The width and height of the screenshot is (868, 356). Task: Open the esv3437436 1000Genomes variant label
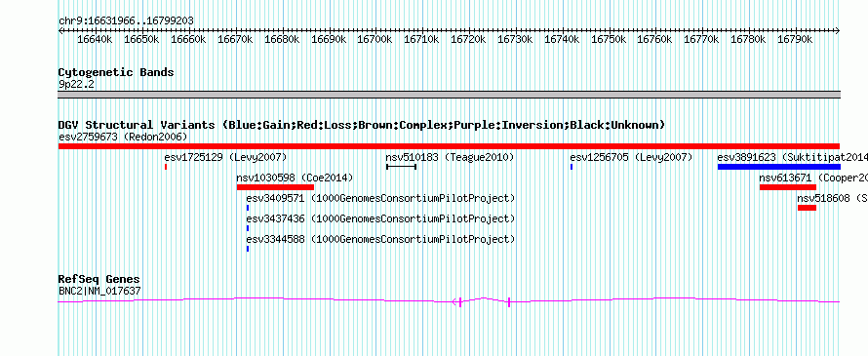pos(381,219)
